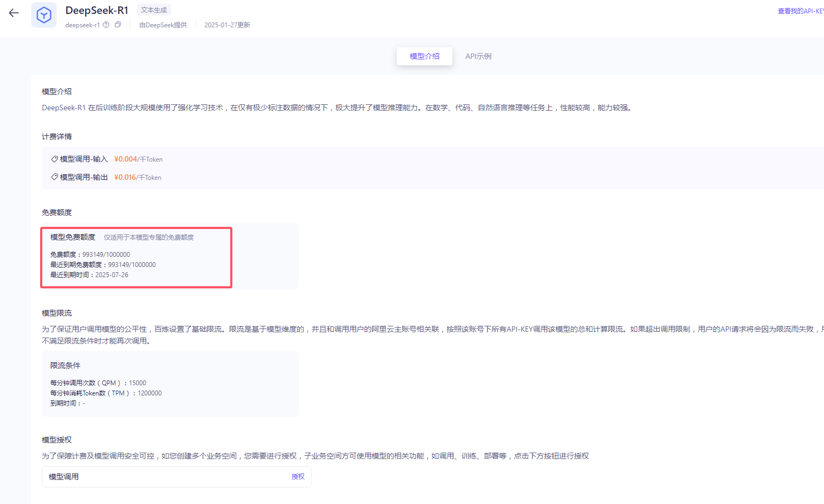Click the 2025-01-27更新 update date
The width and height of the screenshot is (824, 504).
(x=227, y=25)
